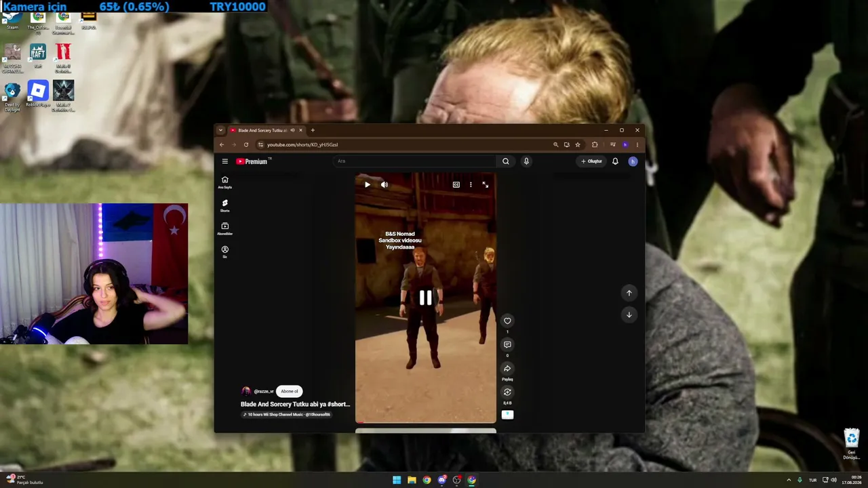The width and height of the screenshot is (868, 488).
Task: Go to Ana Sayfa in sidebar
Action: [225, 182]
